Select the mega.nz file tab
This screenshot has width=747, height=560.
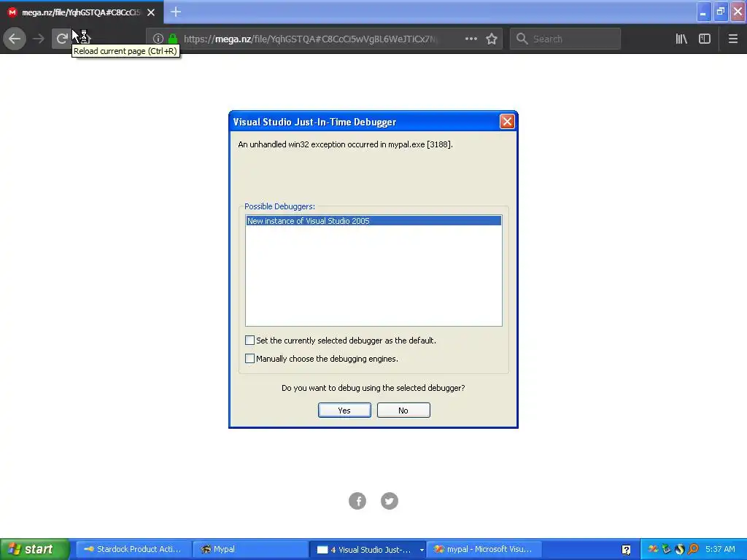pyautogui.click(x=82, y=12)
